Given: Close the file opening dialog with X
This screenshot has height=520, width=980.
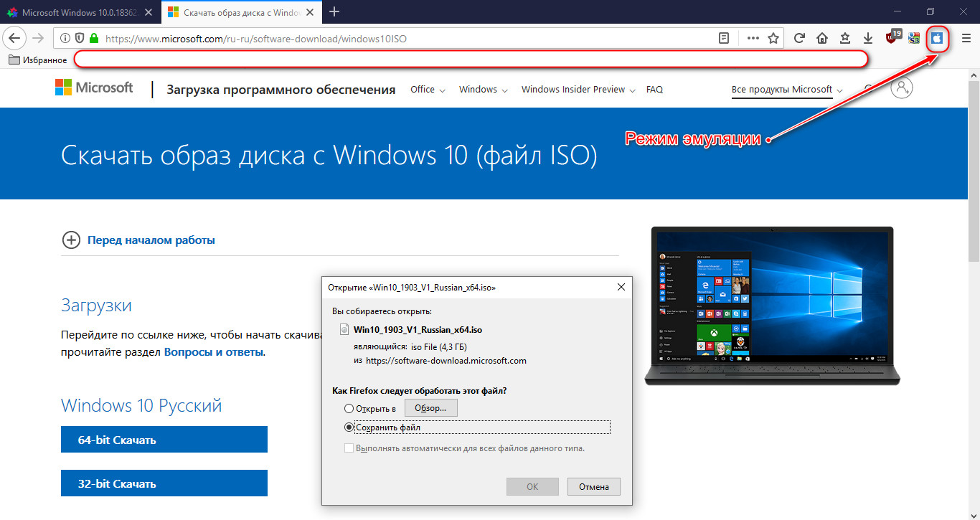Looking at the screenshot, I should click(621, 287).
